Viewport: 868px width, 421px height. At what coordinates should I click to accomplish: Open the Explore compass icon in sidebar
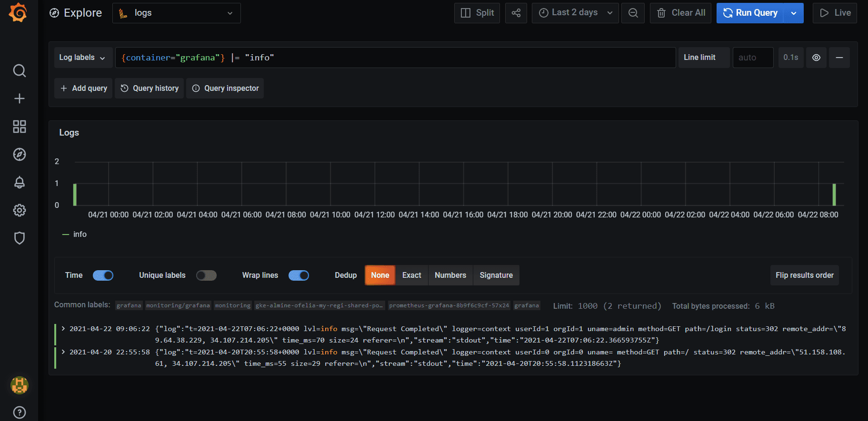[20, 154]
